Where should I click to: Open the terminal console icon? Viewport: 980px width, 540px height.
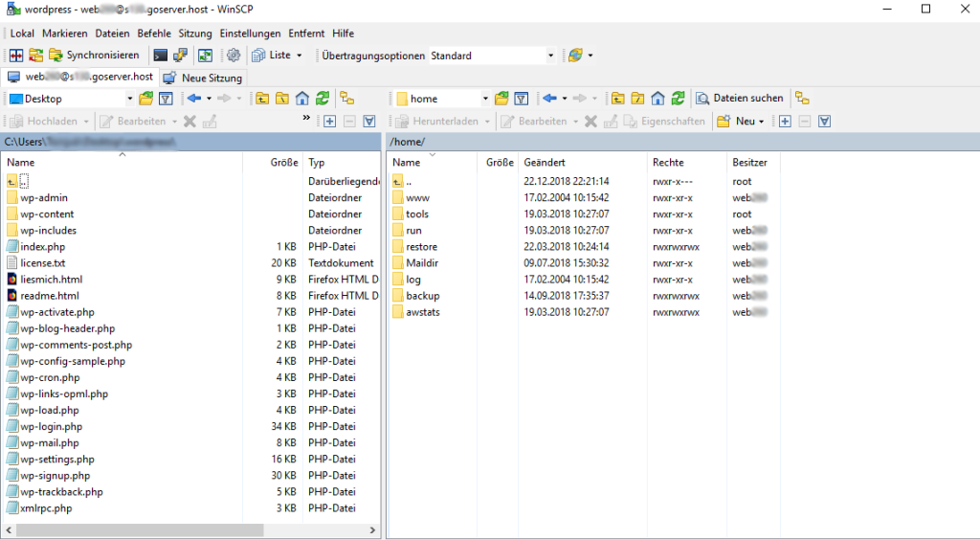pos(160,56)
